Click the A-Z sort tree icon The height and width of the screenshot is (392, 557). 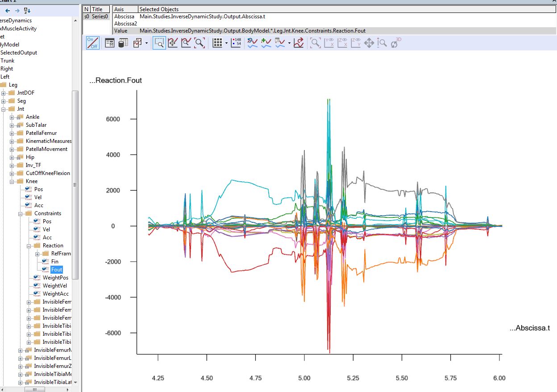coord(27,10)
